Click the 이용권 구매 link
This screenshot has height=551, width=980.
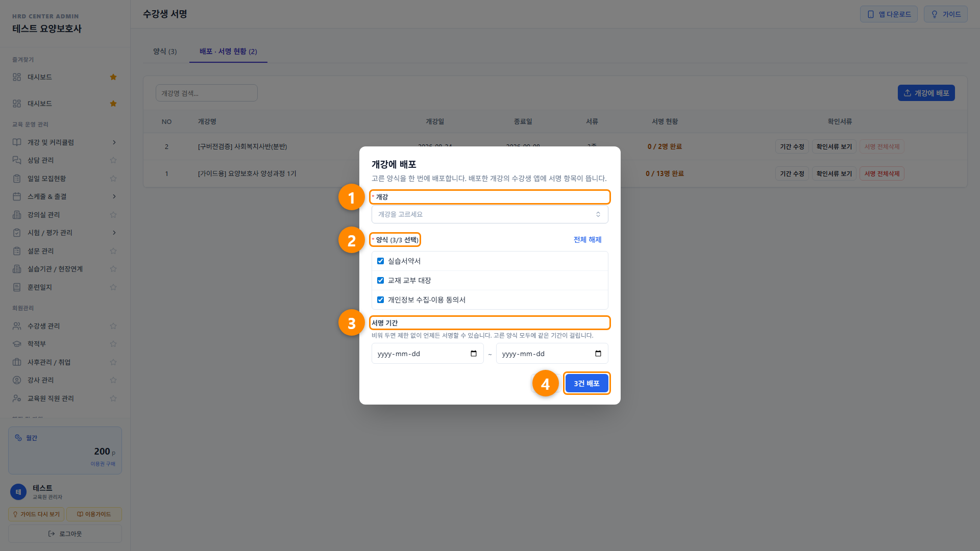pos(103,464)
